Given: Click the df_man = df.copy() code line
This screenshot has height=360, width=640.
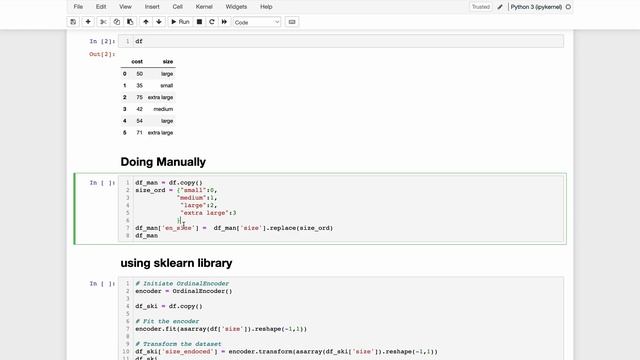Looking at the screenshot, I should point(169,183).
